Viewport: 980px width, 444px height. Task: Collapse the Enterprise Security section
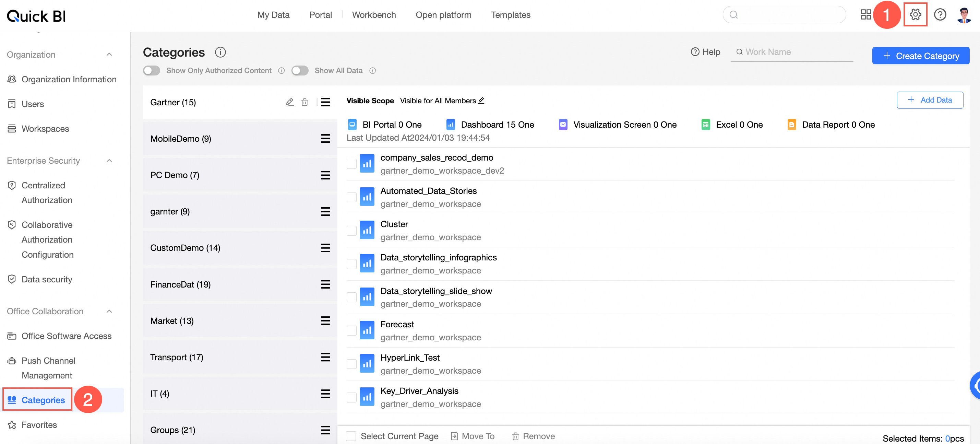(110, 160)
